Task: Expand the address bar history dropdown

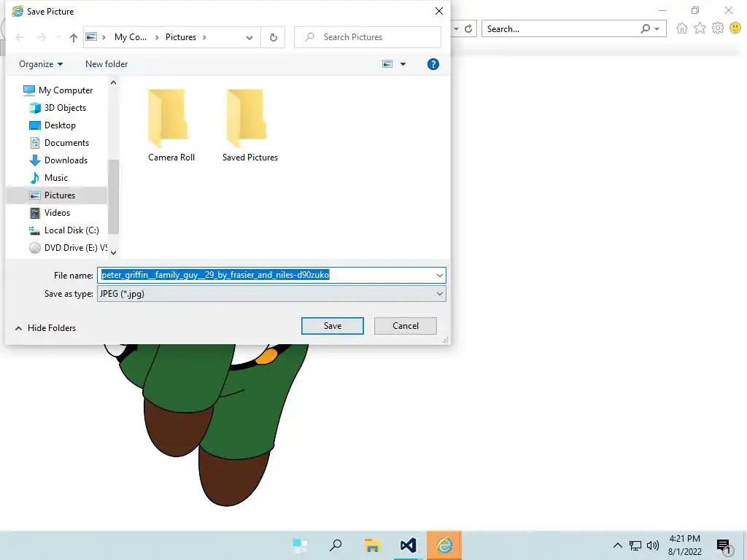Action: pyautogui.click(x=249, y=38)
